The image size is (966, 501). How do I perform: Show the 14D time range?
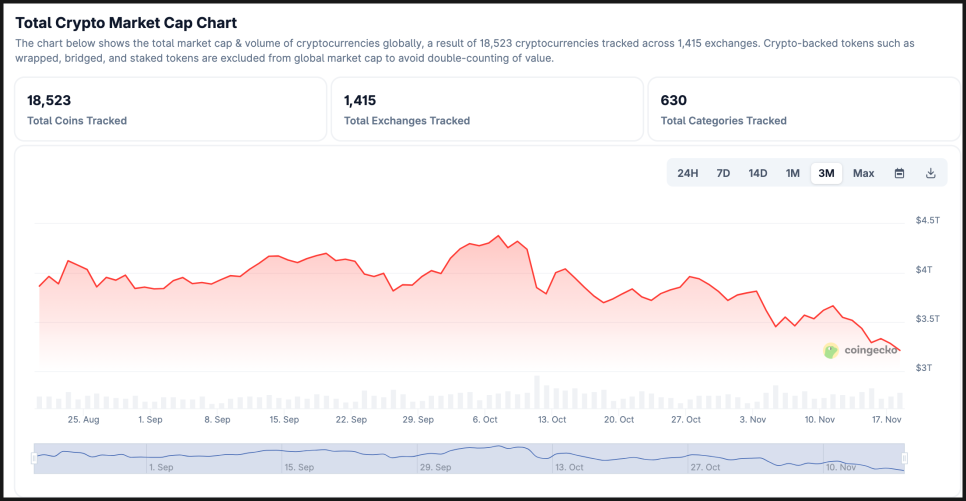pos(758,173)
